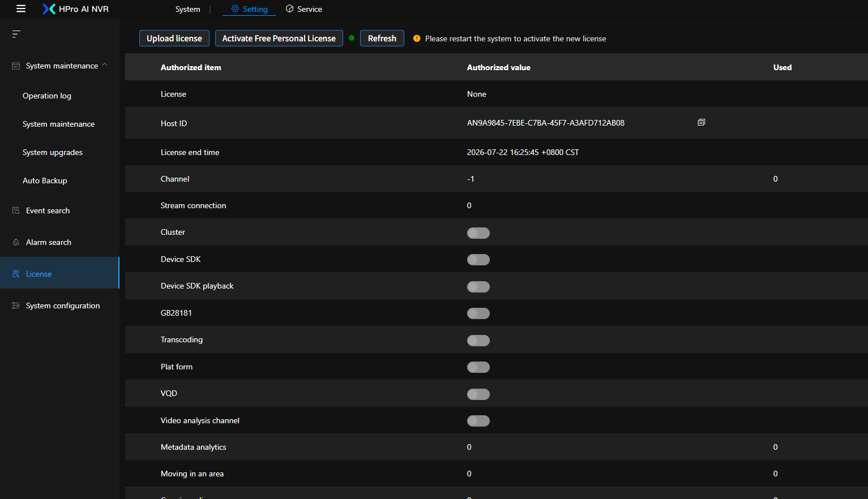
Task: Open Alarm search page
Action: tap(59, 242)
